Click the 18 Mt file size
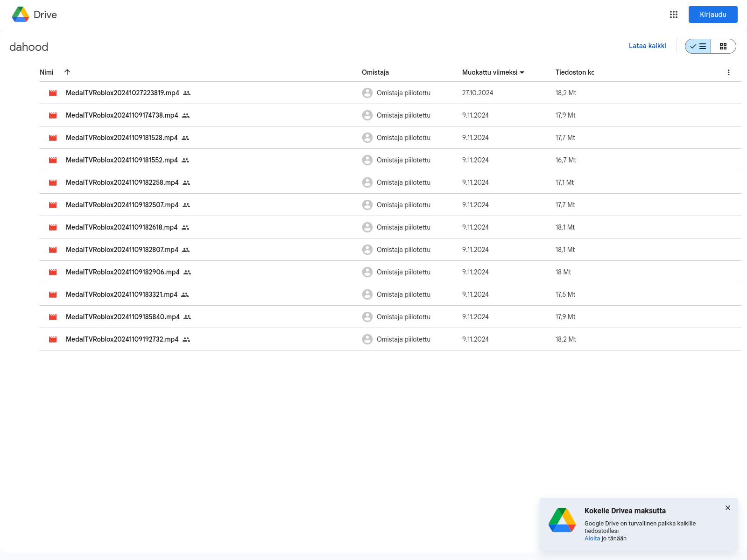The height and width of the screenshot is (560, 747). tap(563, 272)
